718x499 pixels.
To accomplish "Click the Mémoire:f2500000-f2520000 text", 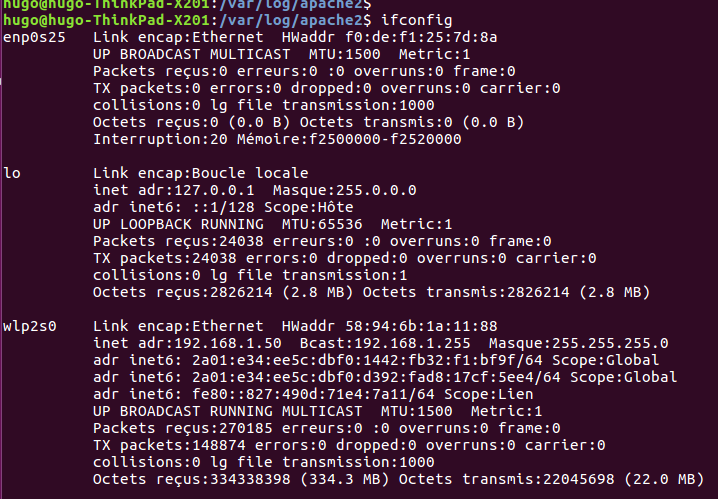I will [349, 139].
